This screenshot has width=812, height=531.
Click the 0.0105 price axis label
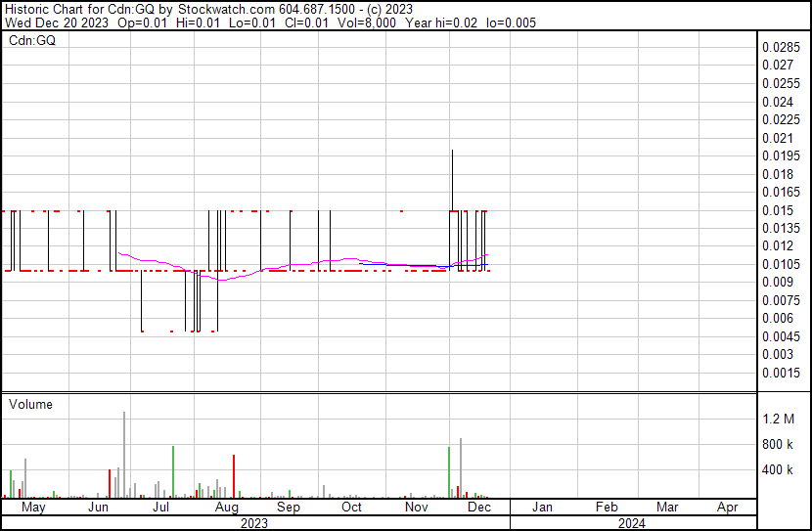782,265
